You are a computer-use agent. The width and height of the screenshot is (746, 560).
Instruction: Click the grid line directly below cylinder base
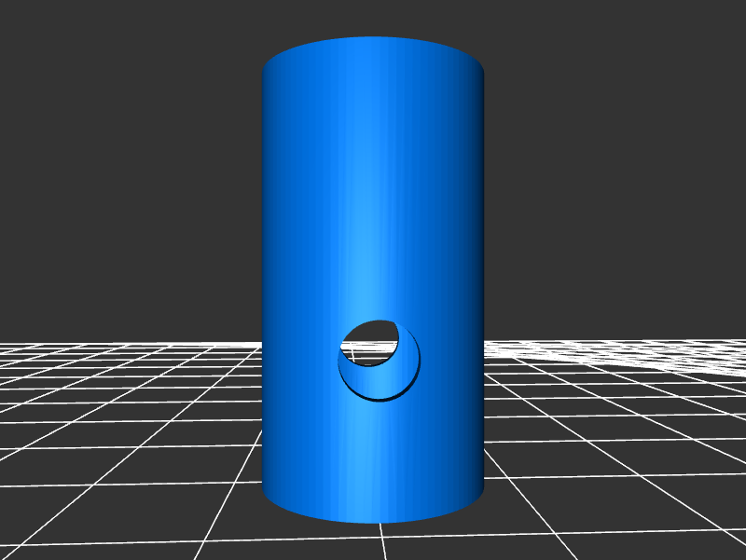(381, 540)
